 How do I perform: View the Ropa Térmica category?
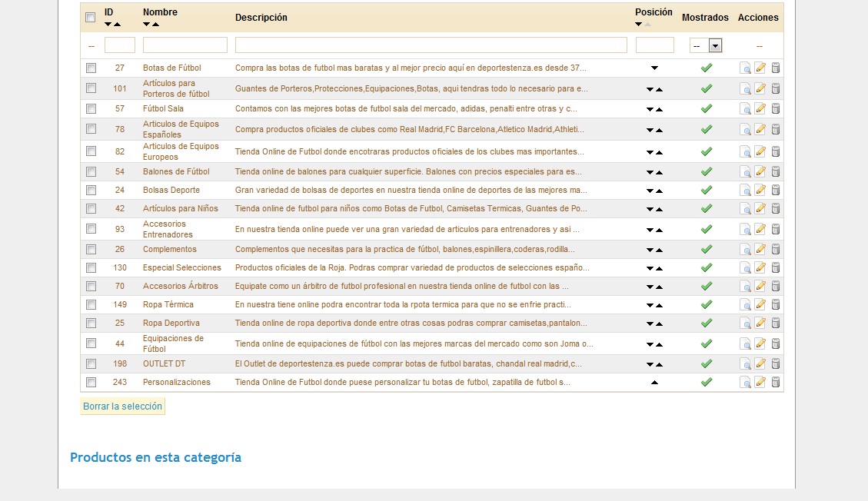[x=746, y=305]
